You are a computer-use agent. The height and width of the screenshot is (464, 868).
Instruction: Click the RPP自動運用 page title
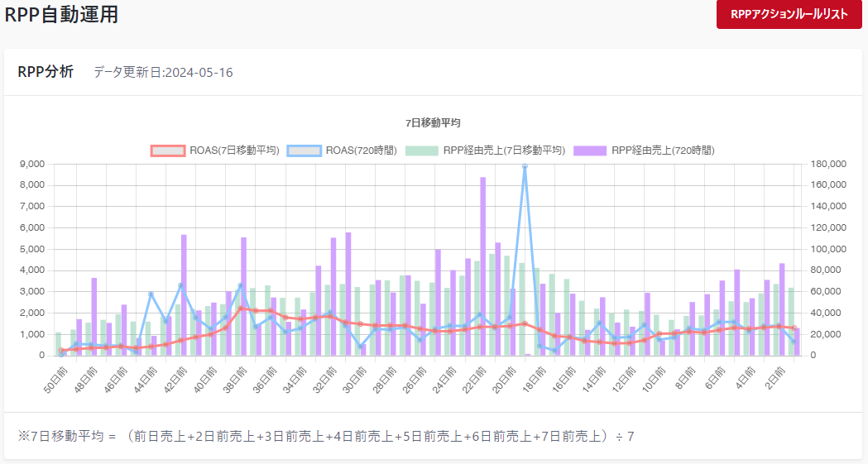tap(61, 15)
